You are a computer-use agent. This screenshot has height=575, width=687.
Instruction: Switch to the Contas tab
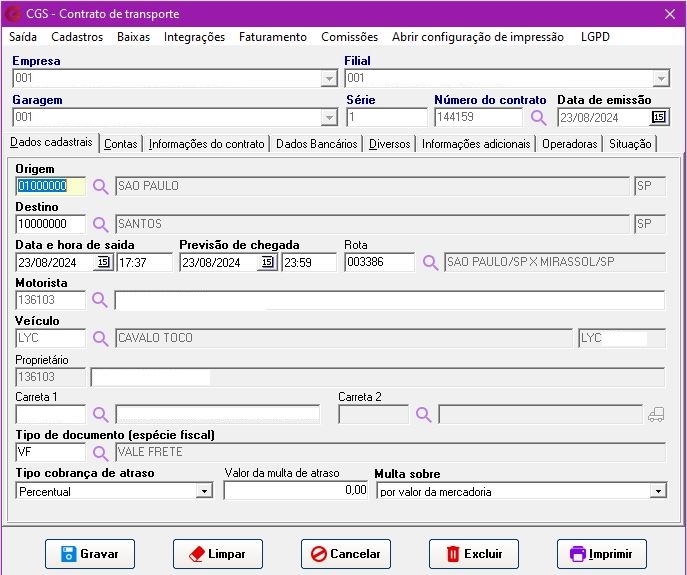pos(120,144)
